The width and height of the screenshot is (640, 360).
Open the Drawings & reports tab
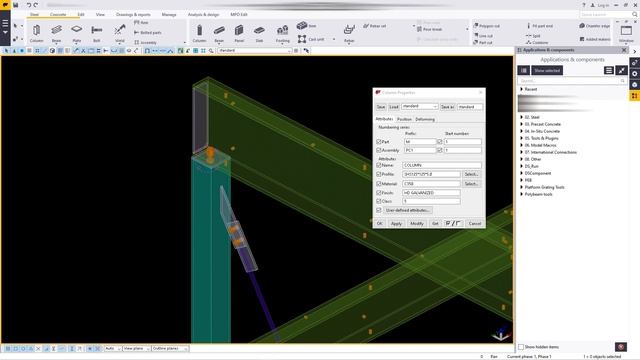coord(133,14)
